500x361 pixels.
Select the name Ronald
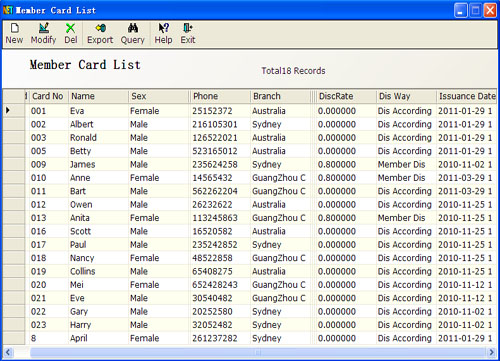pyautogui.click(x=83, y=138)
